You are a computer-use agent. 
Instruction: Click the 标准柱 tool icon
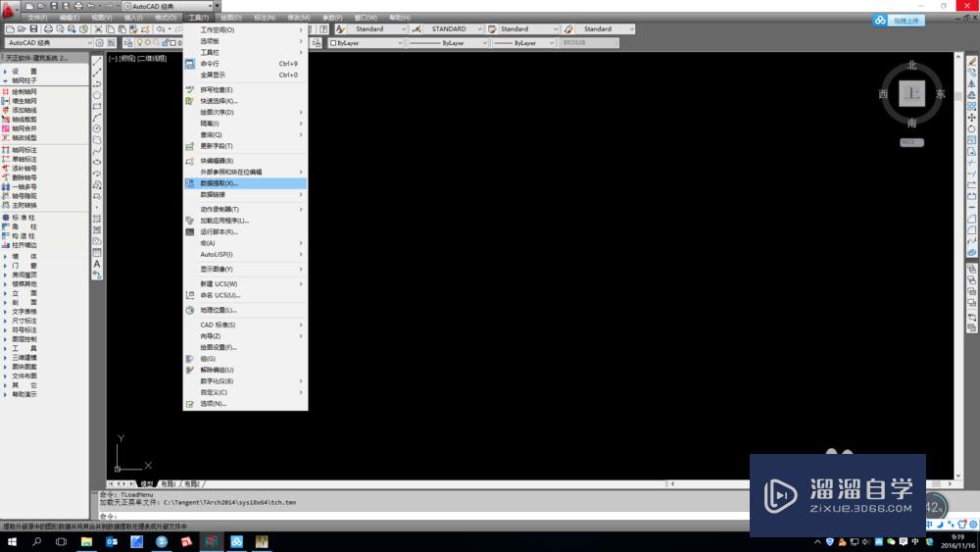tap(6, 218)
